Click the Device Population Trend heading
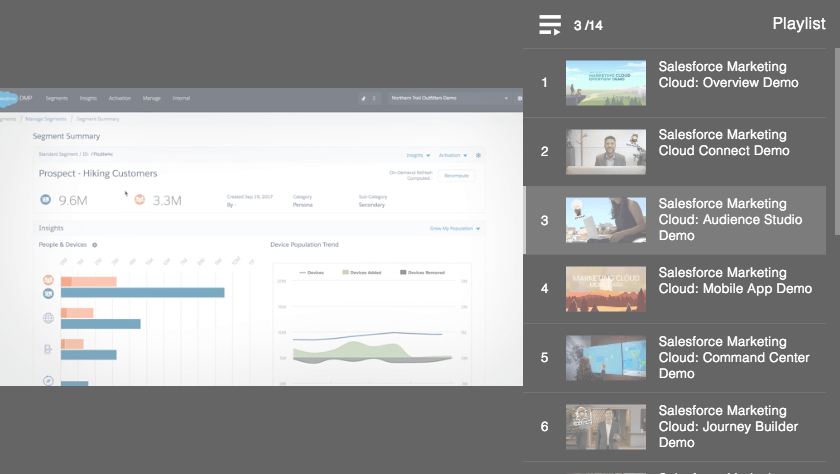 pyautogui.click(x=304, y=245)
